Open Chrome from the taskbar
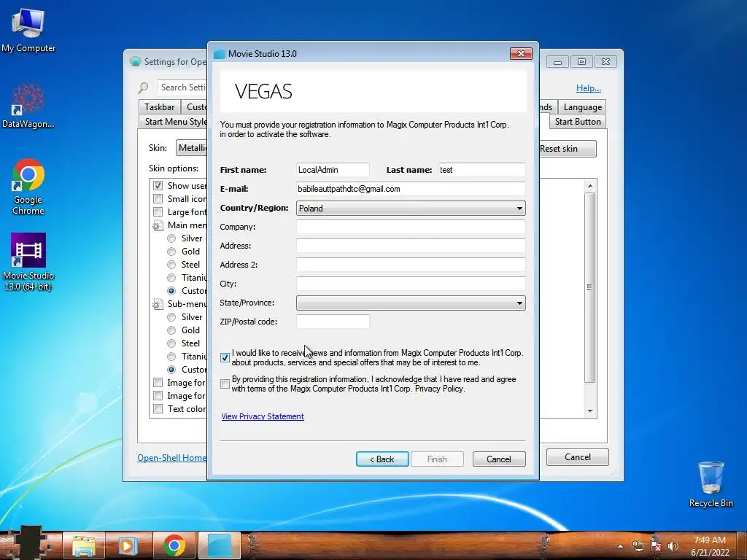The image size is (747, 560). [174, 545]
